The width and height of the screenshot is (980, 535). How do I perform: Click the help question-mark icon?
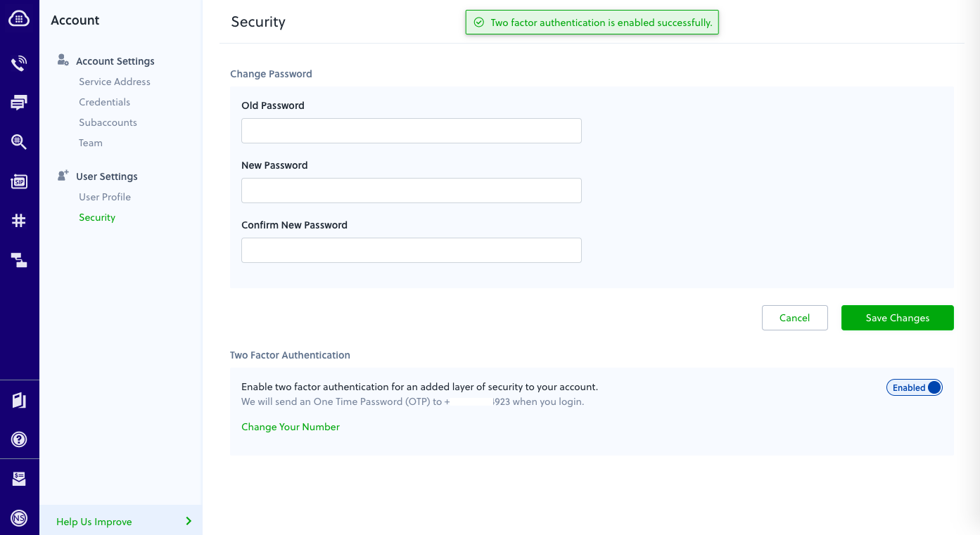pos(19,439)
